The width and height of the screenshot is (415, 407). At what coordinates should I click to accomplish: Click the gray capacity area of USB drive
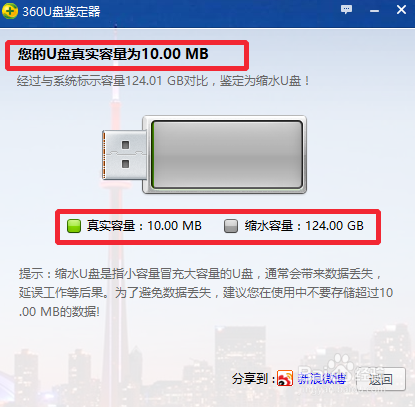[228, 155]
